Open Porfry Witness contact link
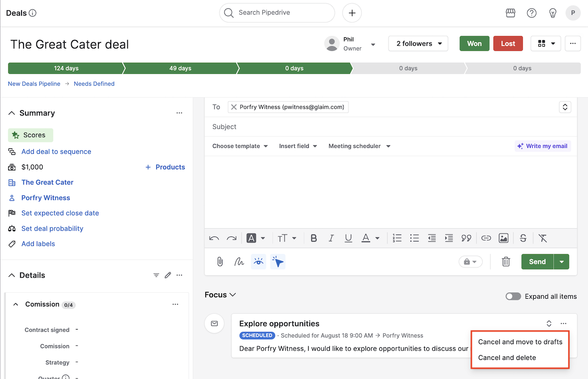Screen dimensions: 588x379 [x=46, y=198]
